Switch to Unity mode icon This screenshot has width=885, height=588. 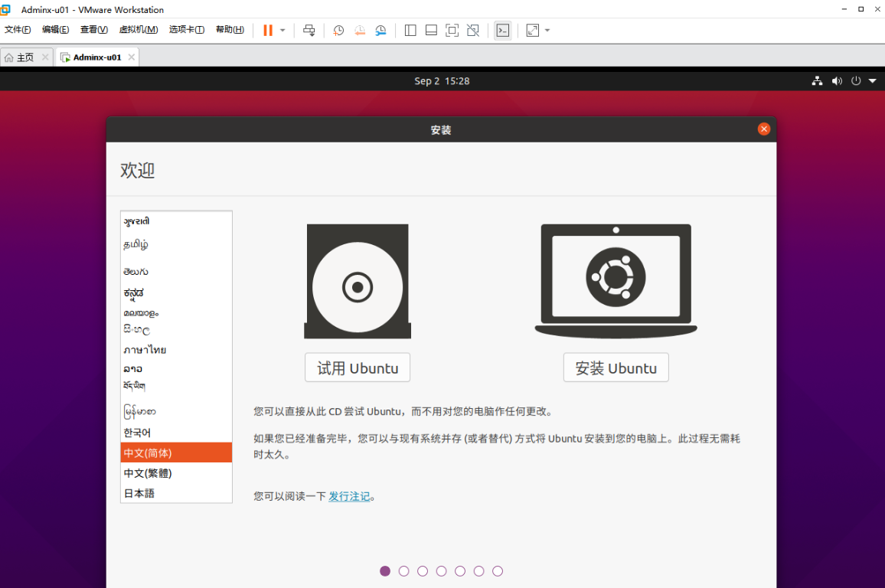pos(473,31)
